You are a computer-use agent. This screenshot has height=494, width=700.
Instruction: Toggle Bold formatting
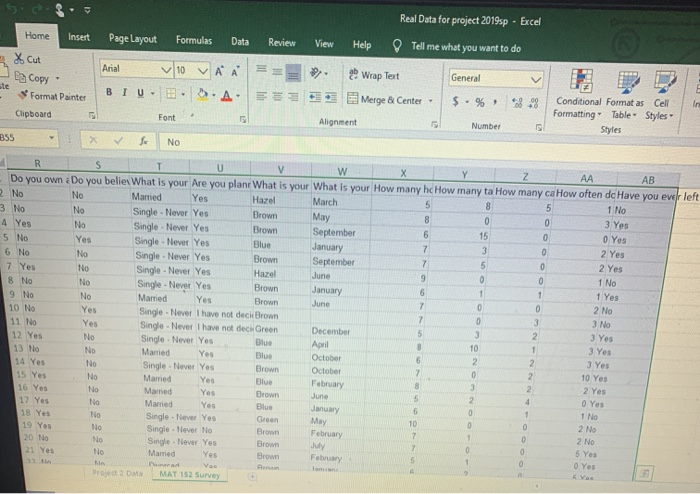point(109,92)
